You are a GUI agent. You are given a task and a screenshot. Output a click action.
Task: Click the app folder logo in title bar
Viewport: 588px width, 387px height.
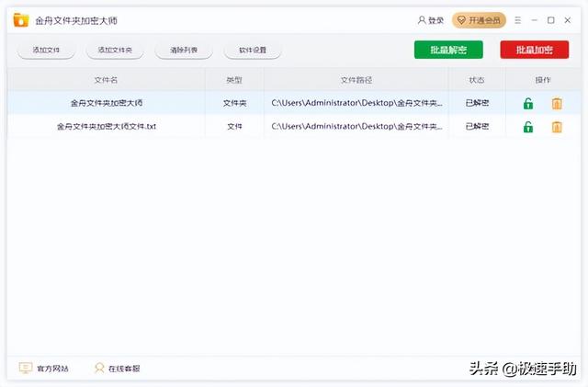pyautogui.click(x=21, y=20)
